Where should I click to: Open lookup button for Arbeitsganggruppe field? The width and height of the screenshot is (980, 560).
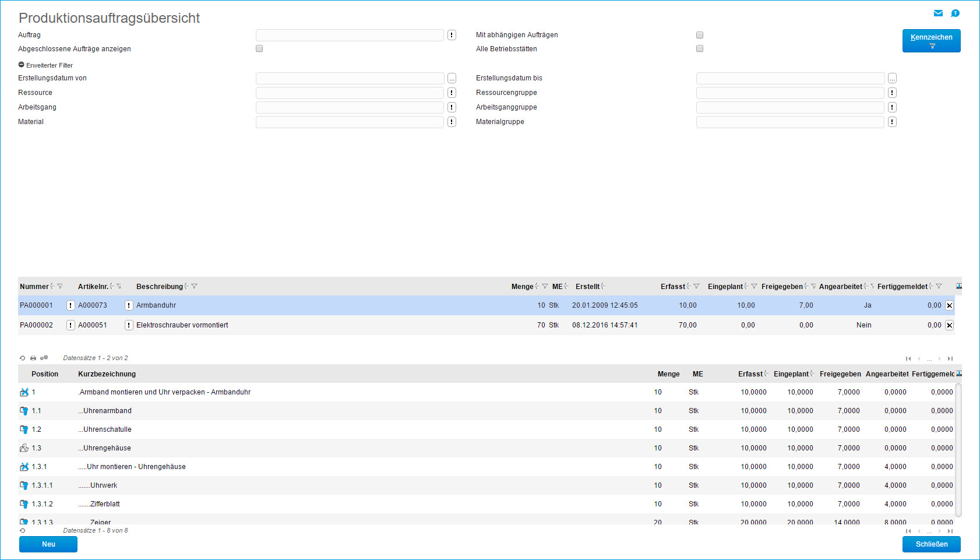pyautogui.click(x=892, y=107)
